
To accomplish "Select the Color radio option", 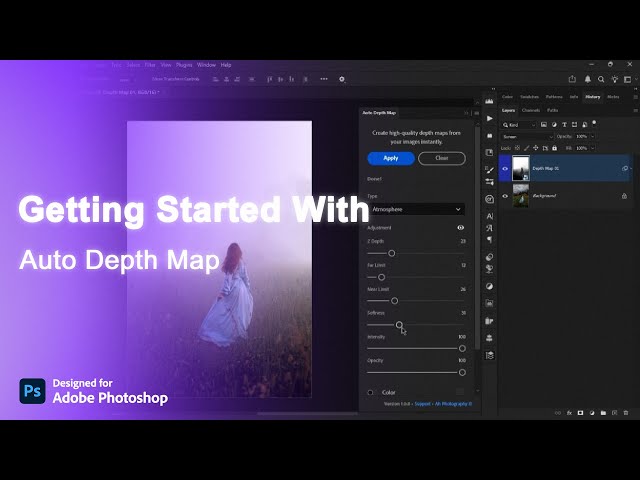I will coord(370,392).
